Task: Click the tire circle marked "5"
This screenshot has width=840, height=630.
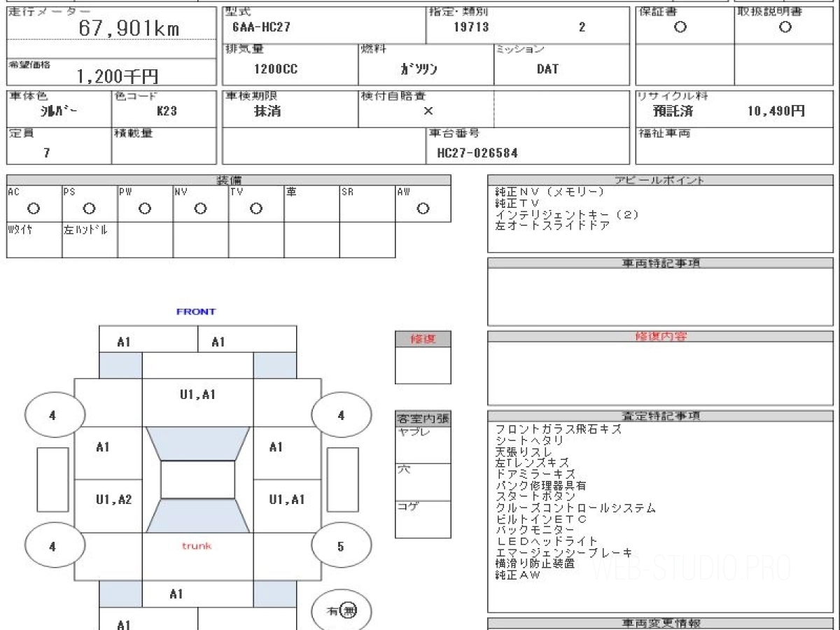Action: [341, 545]
